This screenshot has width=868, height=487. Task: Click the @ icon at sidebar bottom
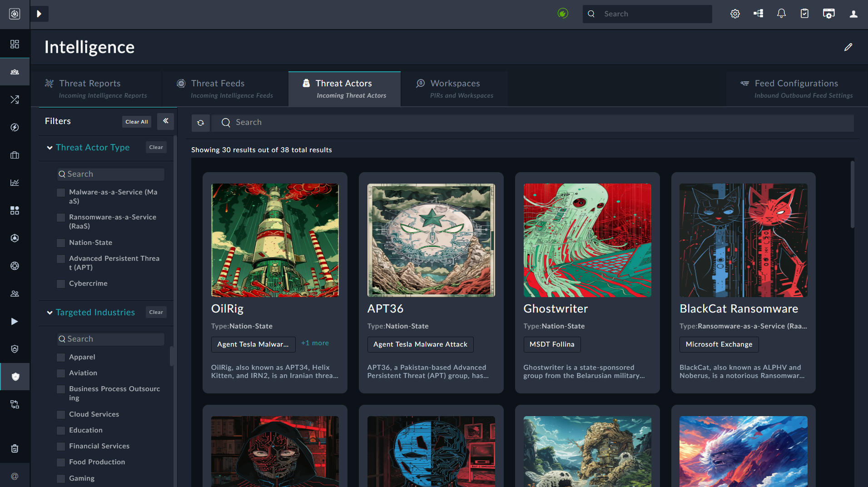pyautogui.click(x=15, y=476)
